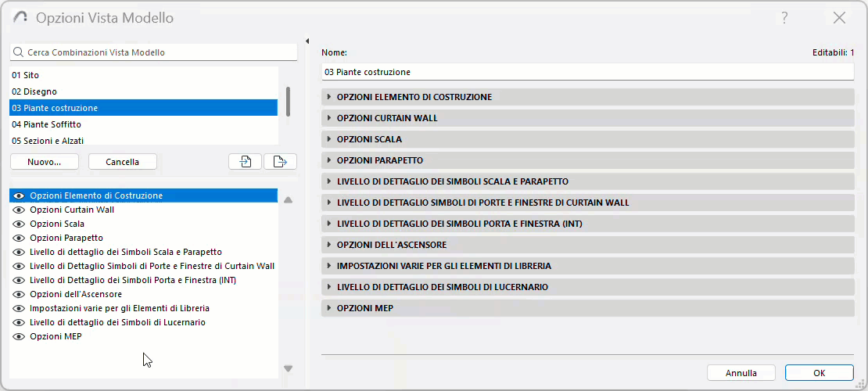Toggle eye for Opzioni Parapetto
868x391 pixels.
(x=20, y=239)
